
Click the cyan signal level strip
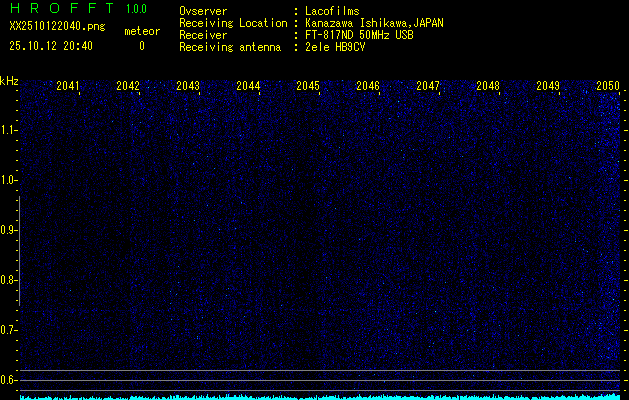[x=320, y=396]
